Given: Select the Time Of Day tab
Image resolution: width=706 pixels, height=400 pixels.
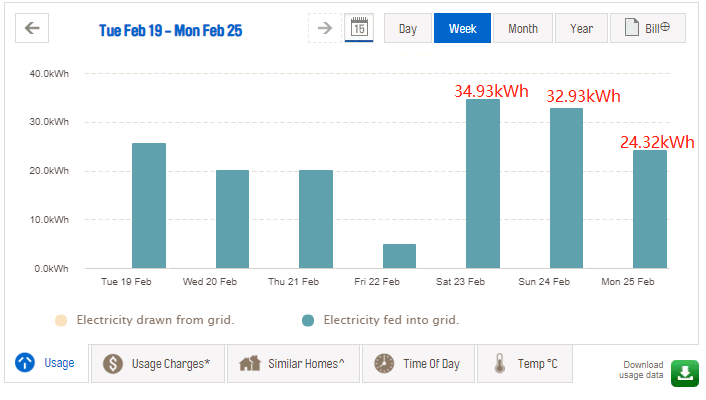Looking at the screenshot, I should (418, 364).
